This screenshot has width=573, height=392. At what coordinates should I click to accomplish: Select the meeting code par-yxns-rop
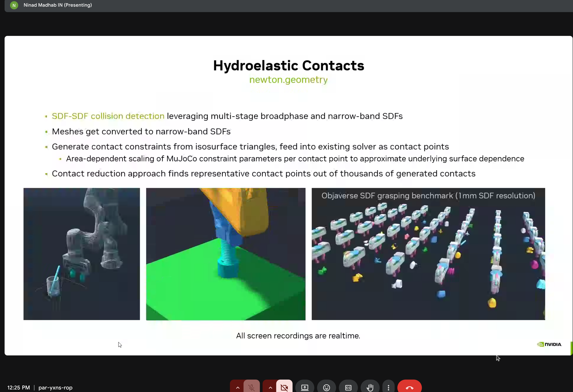coord(55,388)
